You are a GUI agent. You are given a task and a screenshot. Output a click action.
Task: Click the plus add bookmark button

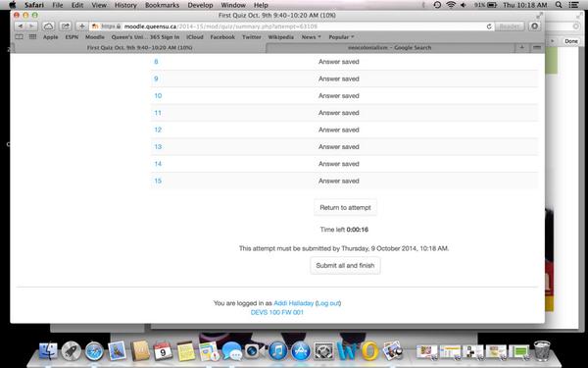pos(81,26)
